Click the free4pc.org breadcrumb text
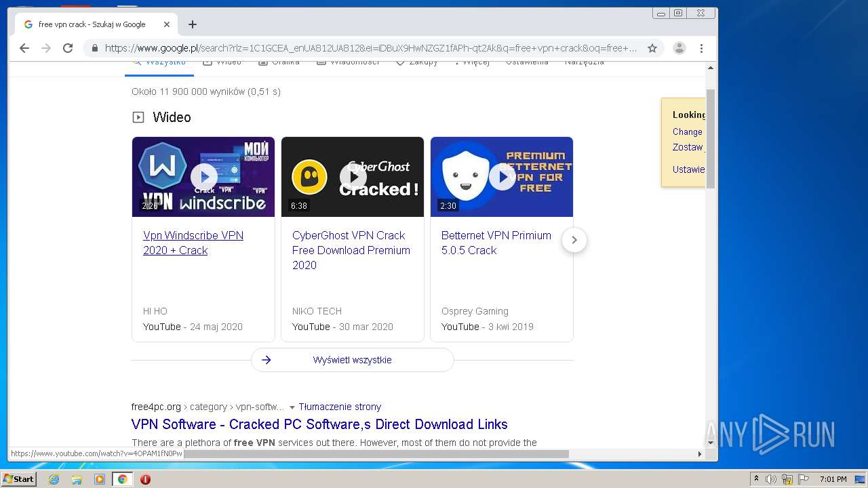 (x=208, y=407)
